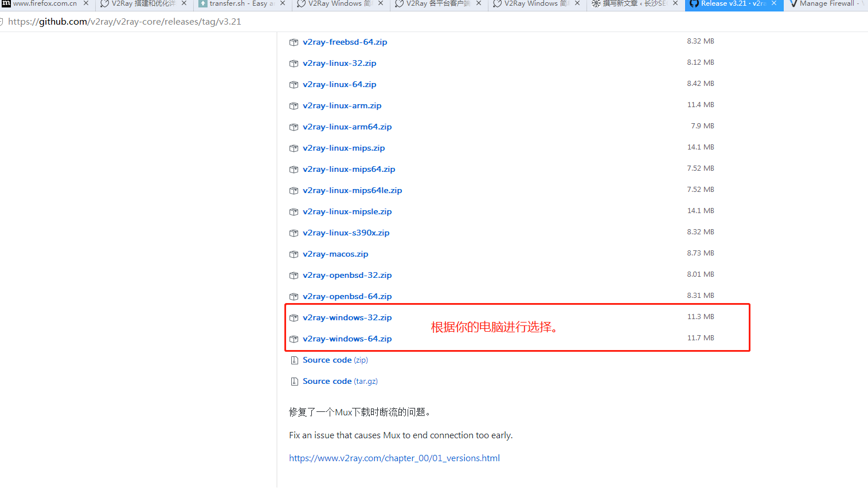
Task: Download v2ray-openbsd-64.zip
Action: (x=347, y=296)
